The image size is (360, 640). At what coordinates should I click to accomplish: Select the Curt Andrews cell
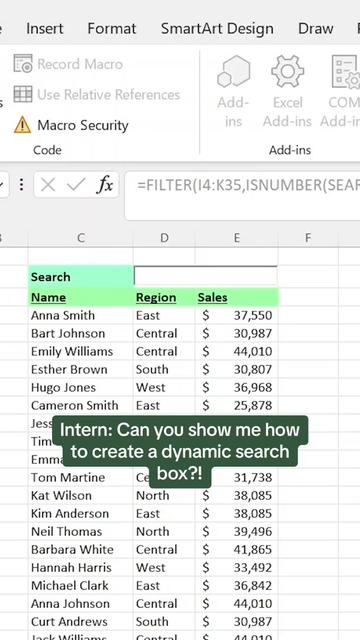click(81, 621)
